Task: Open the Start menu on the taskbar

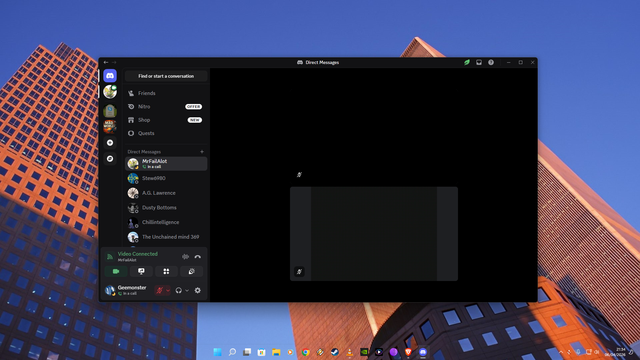Action: coord(218,352)
